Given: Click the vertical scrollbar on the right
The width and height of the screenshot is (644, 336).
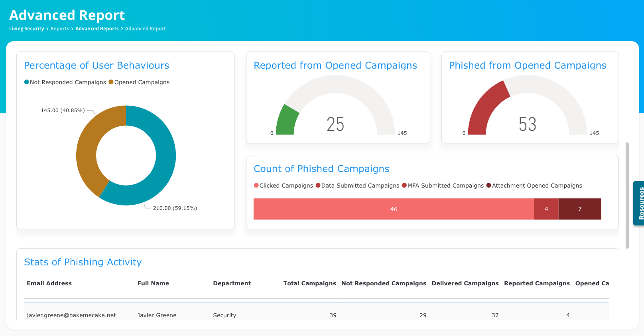Looking at the screenshot, I should 627,196.
